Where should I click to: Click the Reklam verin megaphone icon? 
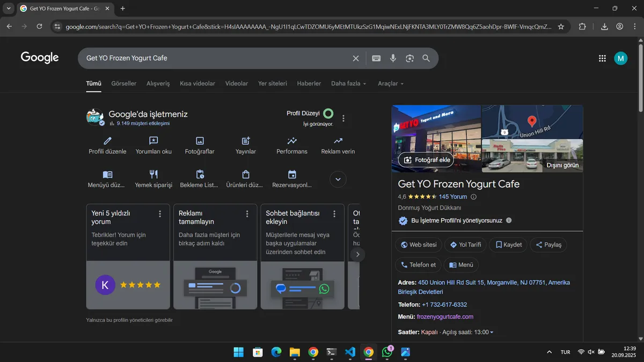[x=338, y=139]
